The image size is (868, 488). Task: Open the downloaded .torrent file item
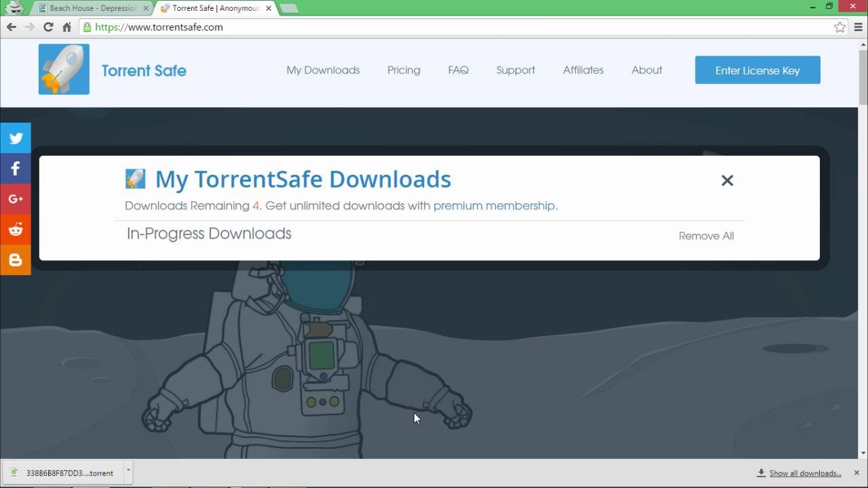62,472
